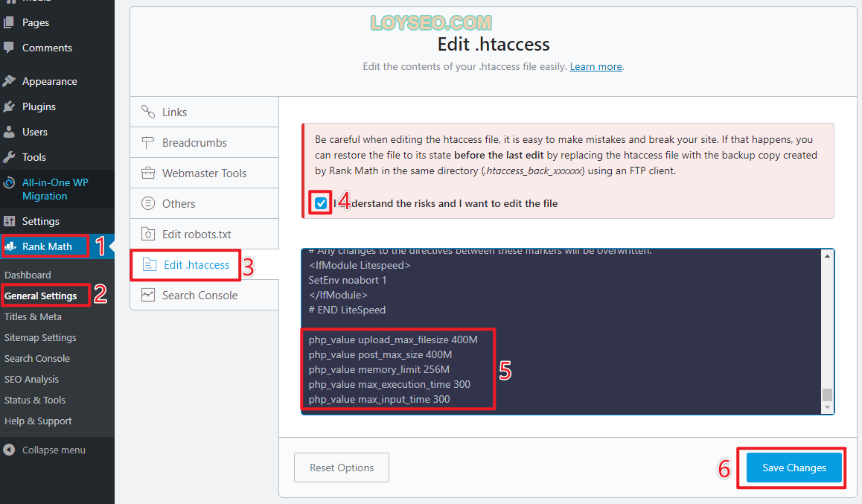Viewport: 862px width, 504px height.
Task: Click the line php_value memory_limit 256M
Action: point(379,369)
